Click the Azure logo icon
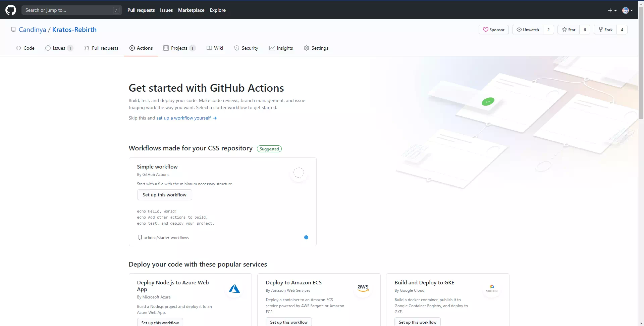Image resolution: width=644 pixels, height=326 pixels. point(234,289)
